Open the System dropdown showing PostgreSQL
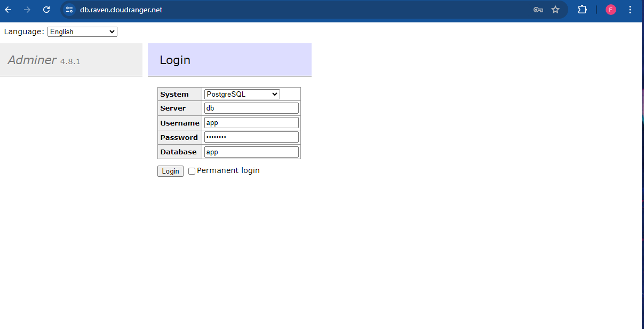 241,94
